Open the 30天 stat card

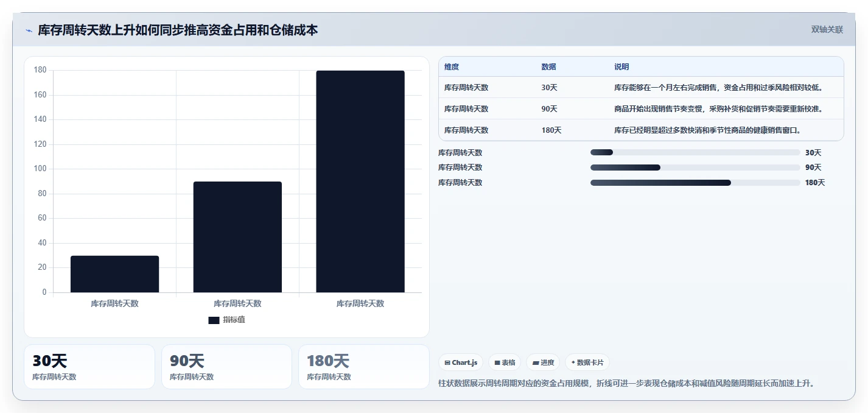click(x=89, y=367)
